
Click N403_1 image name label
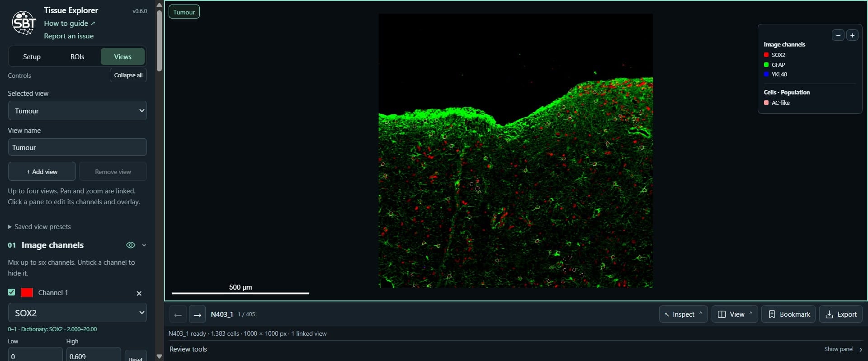222,314
